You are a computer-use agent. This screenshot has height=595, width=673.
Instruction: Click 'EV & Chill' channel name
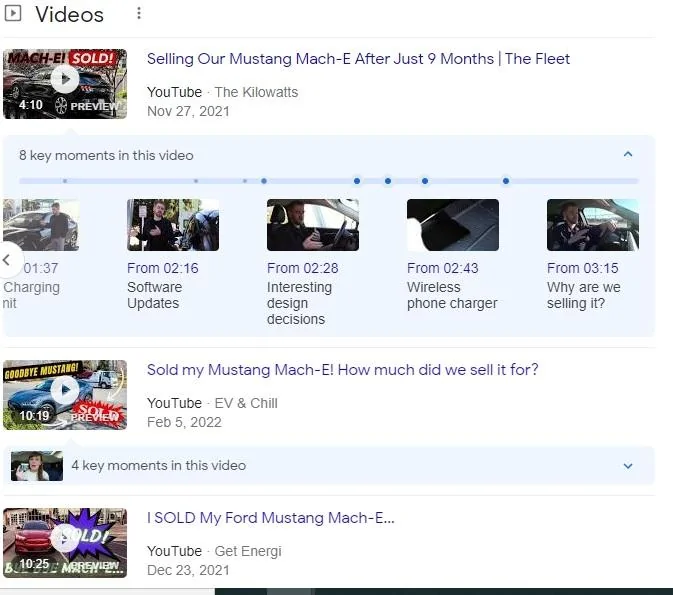click(x=246, y=404)
